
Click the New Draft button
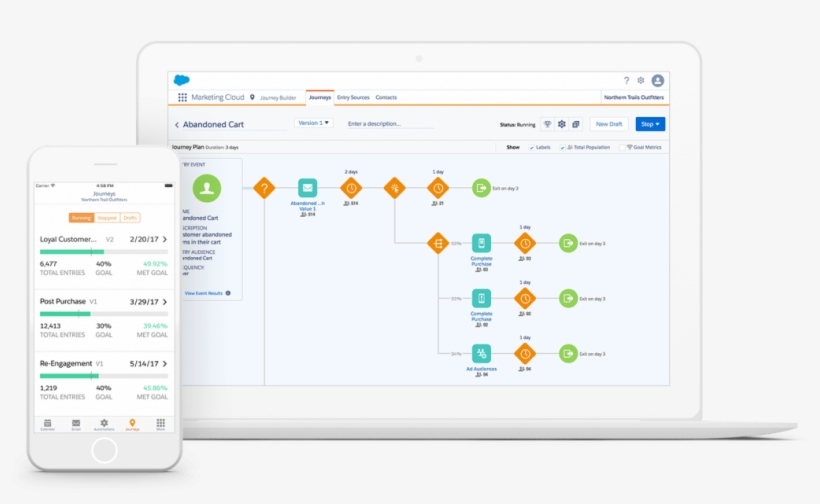click(x=609, y=124)
